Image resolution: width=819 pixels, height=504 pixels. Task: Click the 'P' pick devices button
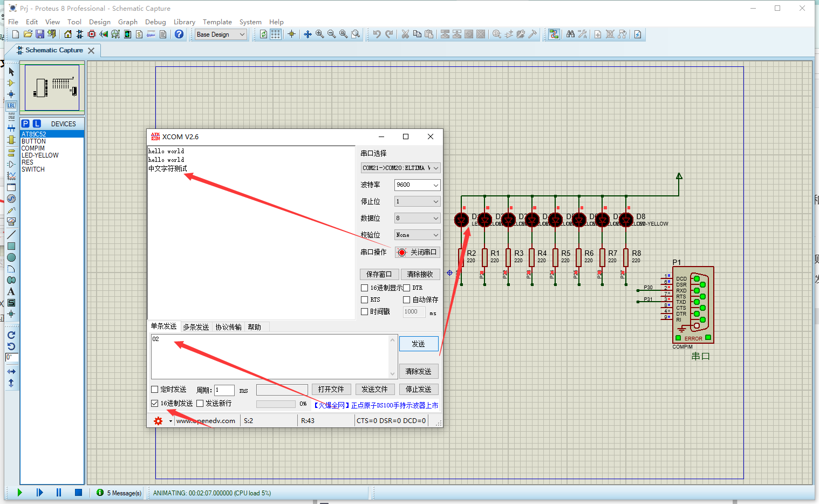tap(25, 124)
